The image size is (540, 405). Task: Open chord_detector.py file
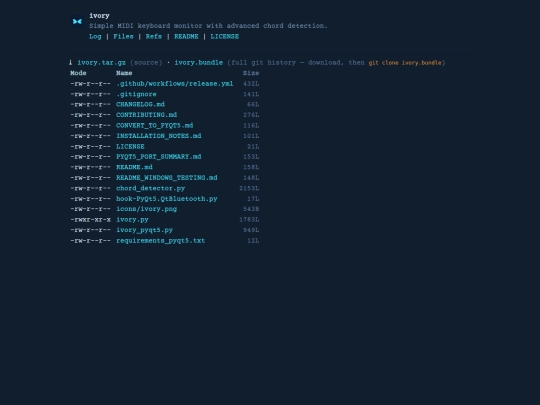[x=150, y=188]
